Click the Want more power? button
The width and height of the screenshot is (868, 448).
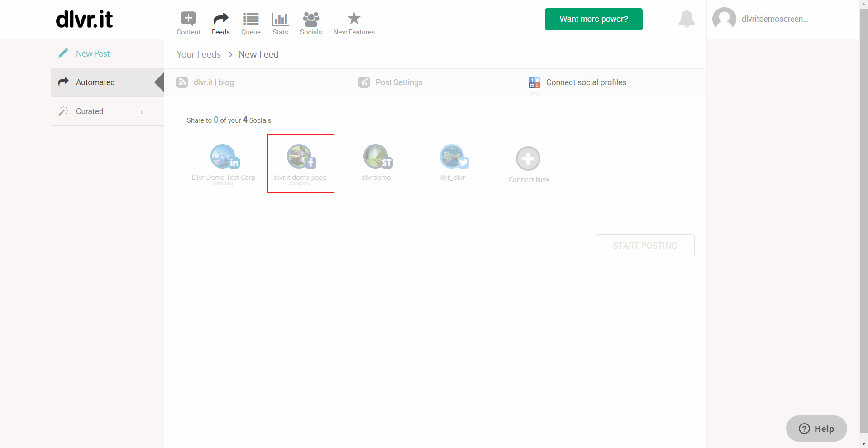click(x=593, y=19)
